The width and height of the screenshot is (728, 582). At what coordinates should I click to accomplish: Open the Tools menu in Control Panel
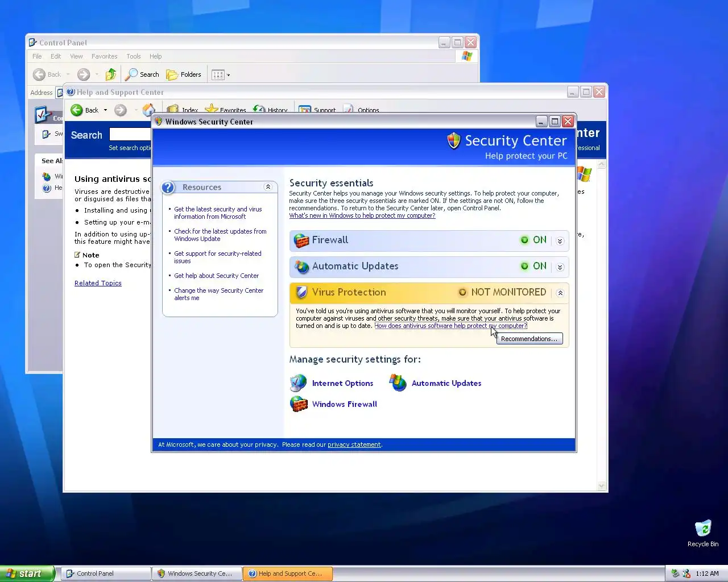point(134,56)
